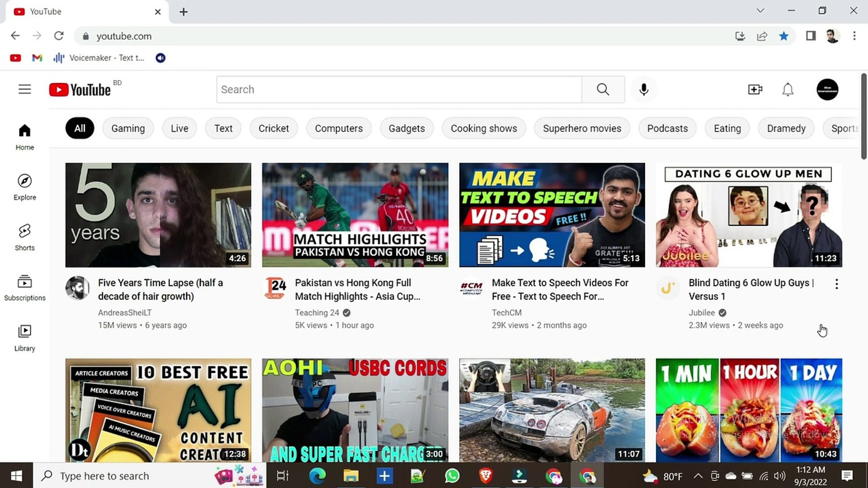The image size is (868, 488).
Task: Select the Subscriptions sidebar icon
Action: point(24,282)
